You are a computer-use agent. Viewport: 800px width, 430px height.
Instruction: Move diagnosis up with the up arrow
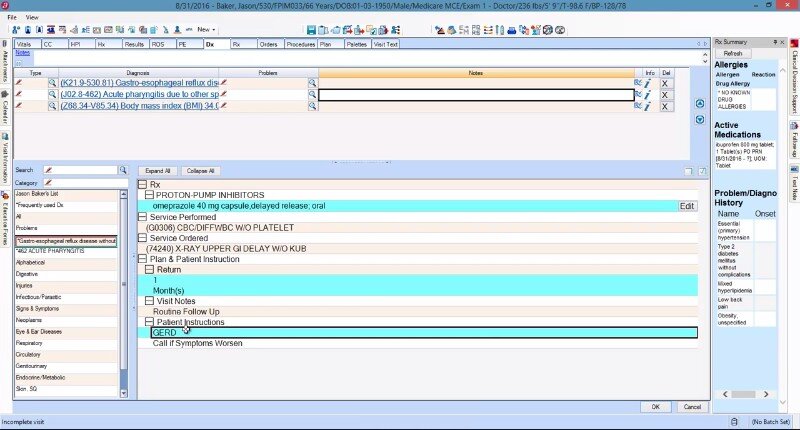pyautogui.click(x=700, y=104)
